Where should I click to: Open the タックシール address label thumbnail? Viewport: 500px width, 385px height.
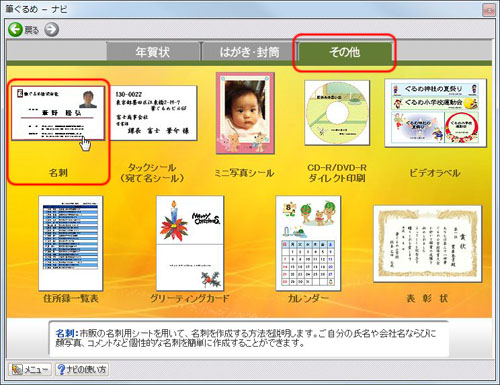(153, 113)
